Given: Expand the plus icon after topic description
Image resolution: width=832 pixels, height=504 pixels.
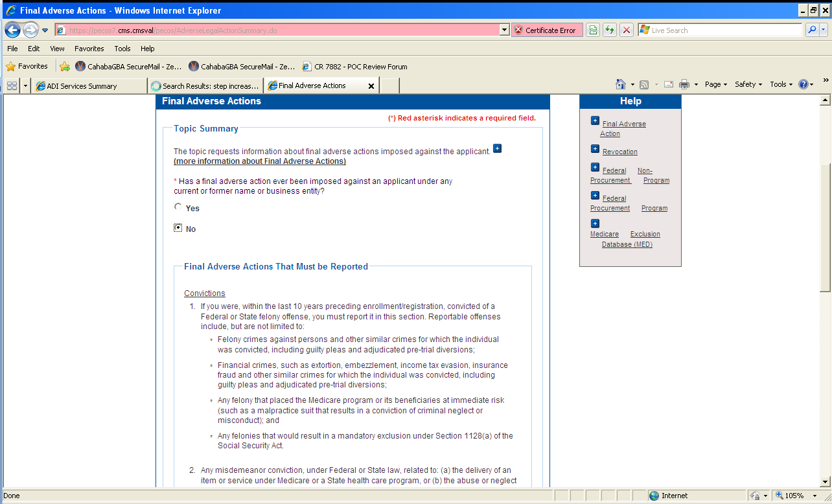Looking at the screenshot, I should pyautogui.click(x=497, y=148).
